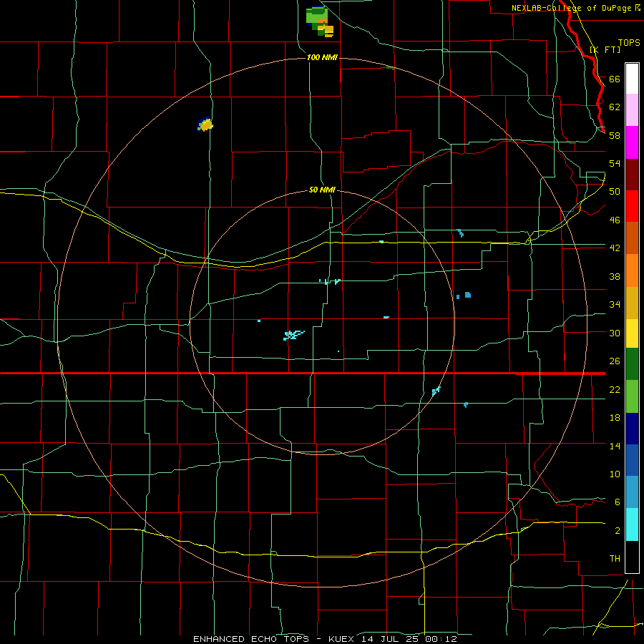
Task: Click the 38 legend value
Action: 615,276
